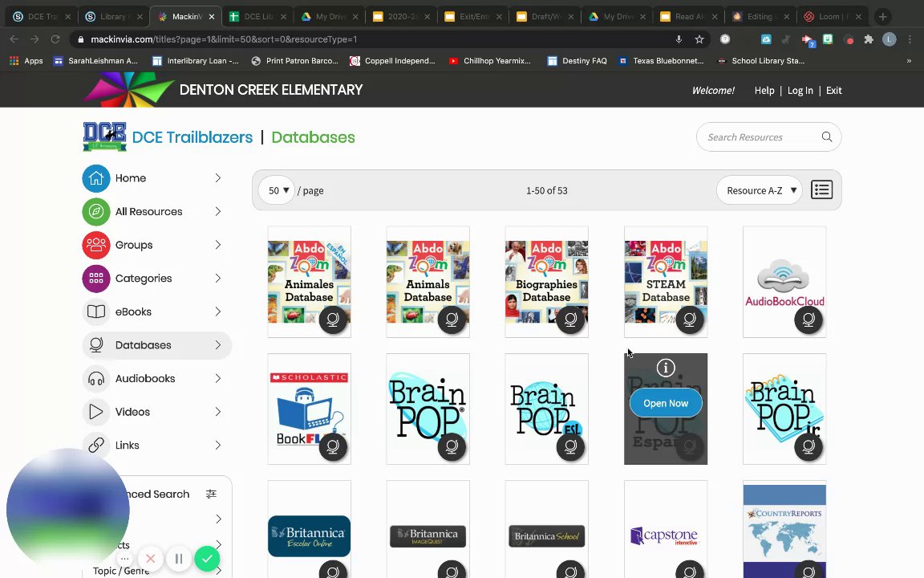Click the Loom pause recording button
The height and width of the screenshot is (578, 924).
[x=179, y=559]
